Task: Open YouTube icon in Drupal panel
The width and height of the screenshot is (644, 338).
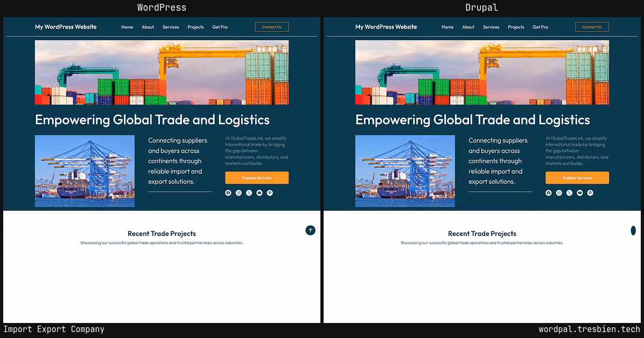Action: coord(580,193)
